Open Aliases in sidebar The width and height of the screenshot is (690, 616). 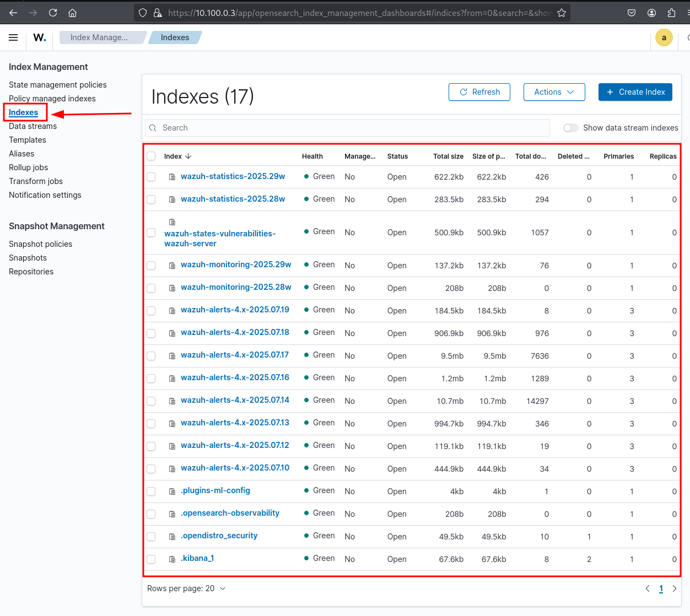(21, 154)
